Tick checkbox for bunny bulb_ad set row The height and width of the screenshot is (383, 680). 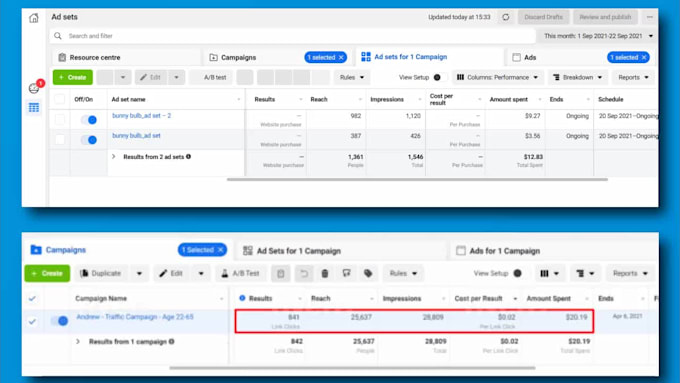coord(59,139)
